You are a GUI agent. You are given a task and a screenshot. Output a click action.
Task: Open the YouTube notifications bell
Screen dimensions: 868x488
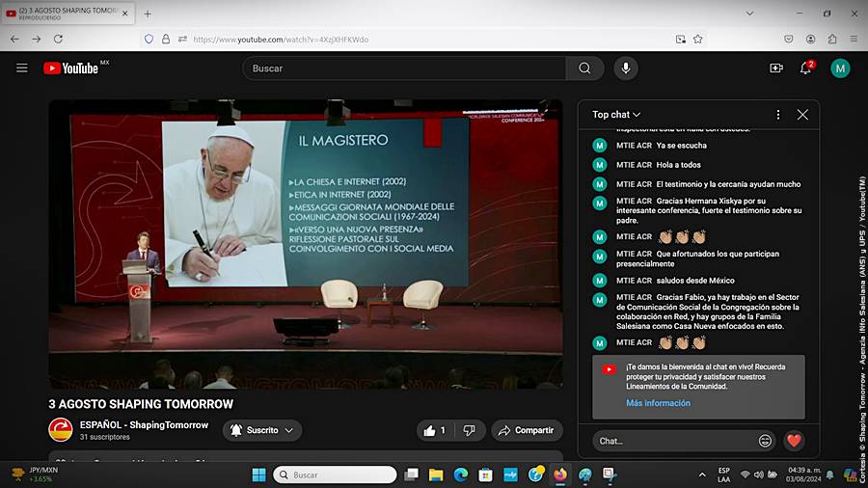[x=806, y=68]
